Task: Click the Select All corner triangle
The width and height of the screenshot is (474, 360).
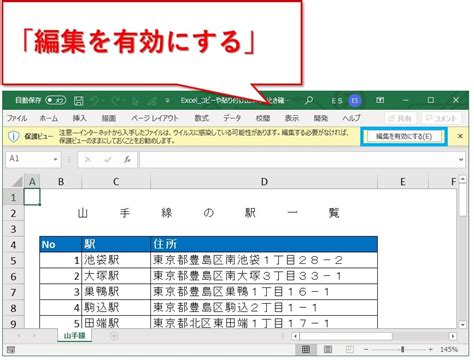Action: click(16, 182)
